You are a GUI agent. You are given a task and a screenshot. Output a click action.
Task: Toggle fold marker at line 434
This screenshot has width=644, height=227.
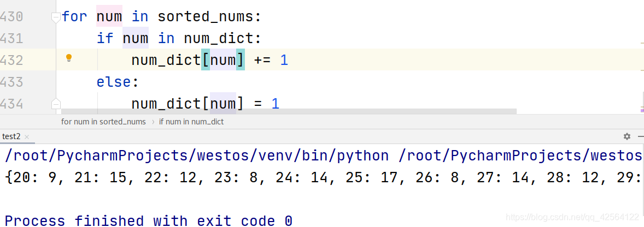[x=56, y=104]
